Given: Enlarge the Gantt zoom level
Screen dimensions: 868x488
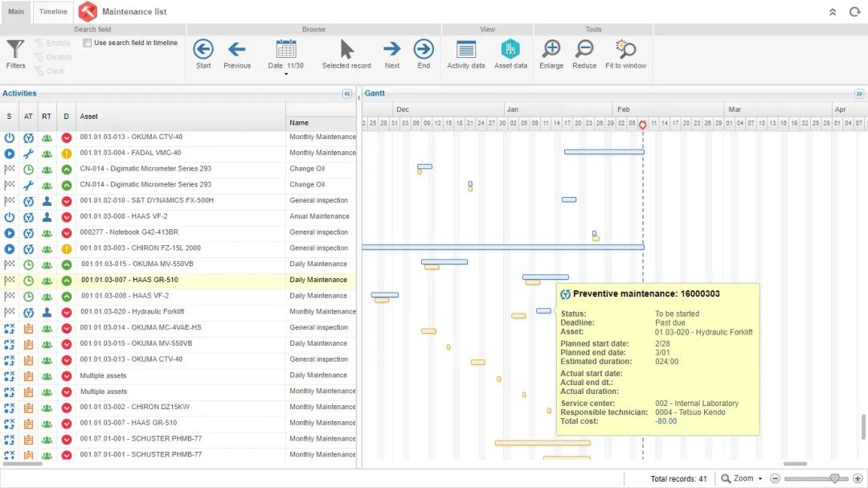Looking at the screenshot, I should 551,54.
